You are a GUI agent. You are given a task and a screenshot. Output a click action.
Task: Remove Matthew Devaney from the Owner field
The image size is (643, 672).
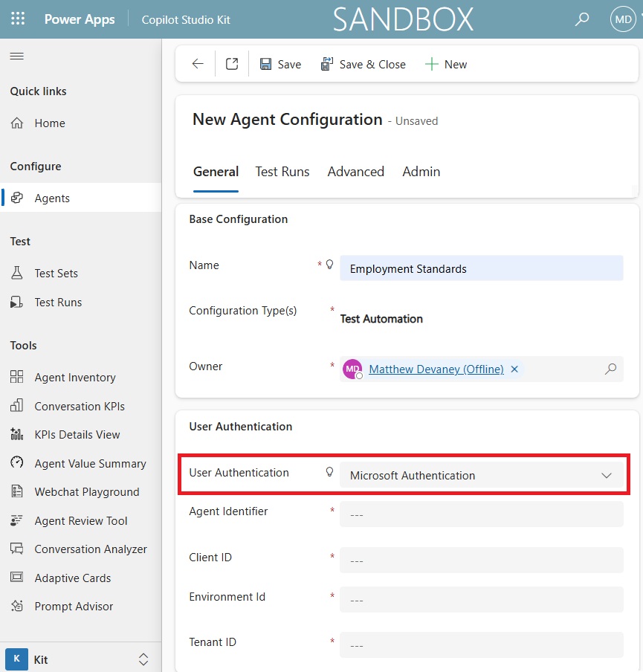click(514, 369)
